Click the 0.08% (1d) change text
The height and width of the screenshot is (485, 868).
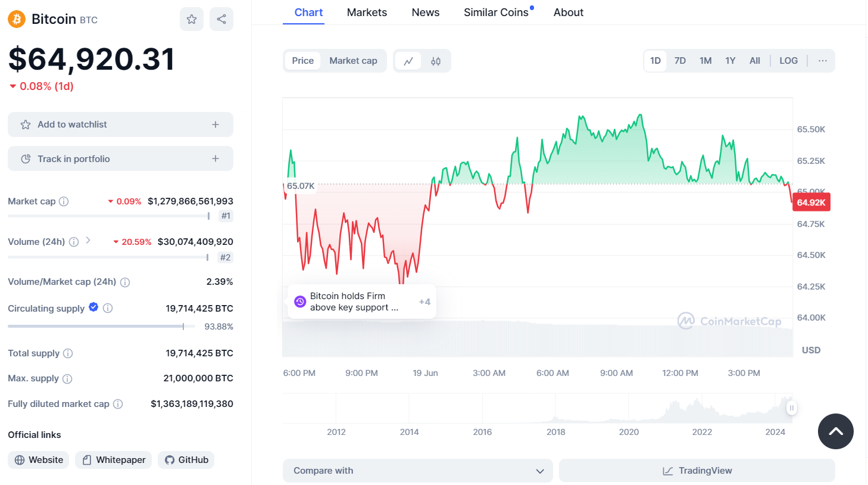click(x=41, y=86)
